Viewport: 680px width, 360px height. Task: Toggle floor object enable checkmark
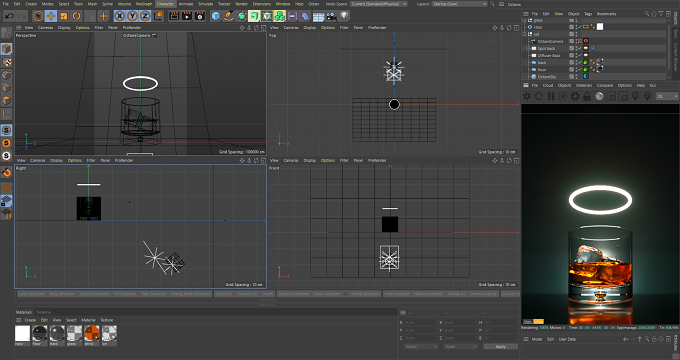tap(579, 69)
